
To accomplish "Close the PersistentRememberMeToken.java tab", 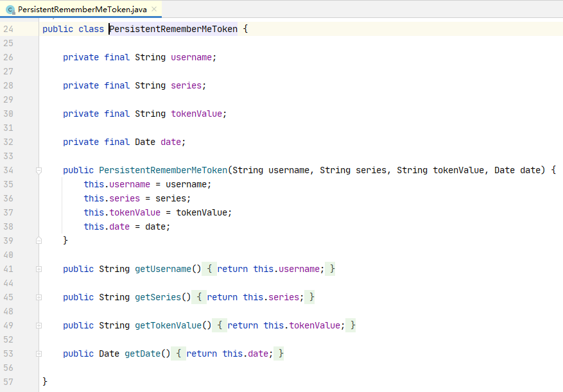I will click(154, 9).
